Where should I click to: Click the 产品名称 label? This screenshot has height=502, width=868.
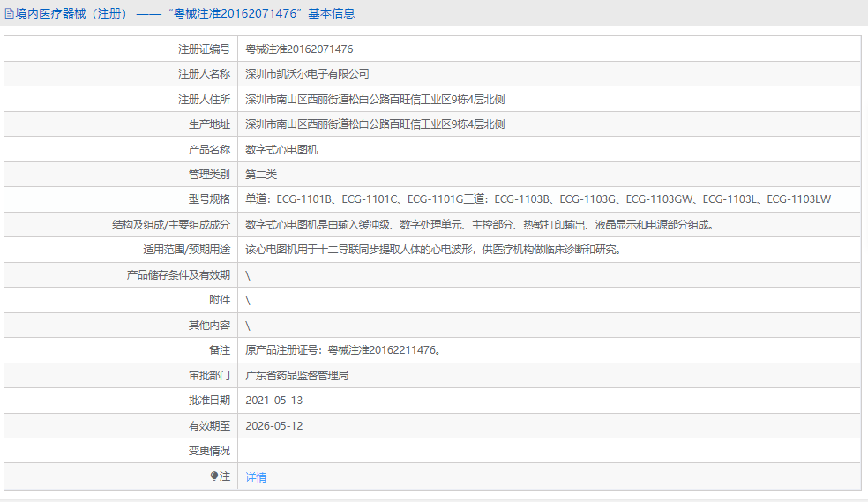[209, 149]
